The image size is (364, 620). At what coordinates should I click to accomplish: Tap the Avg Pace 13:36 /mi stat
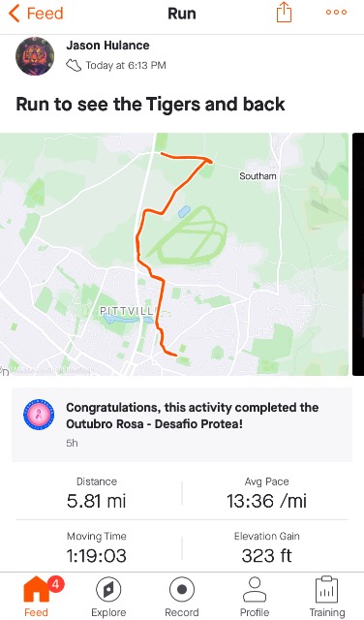click(x=266, y=493)
